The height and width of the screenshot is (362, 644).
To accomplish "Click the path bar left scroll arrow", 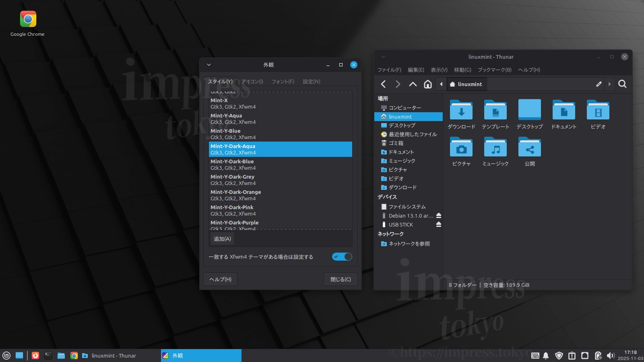I will click(x=442, y=84).
